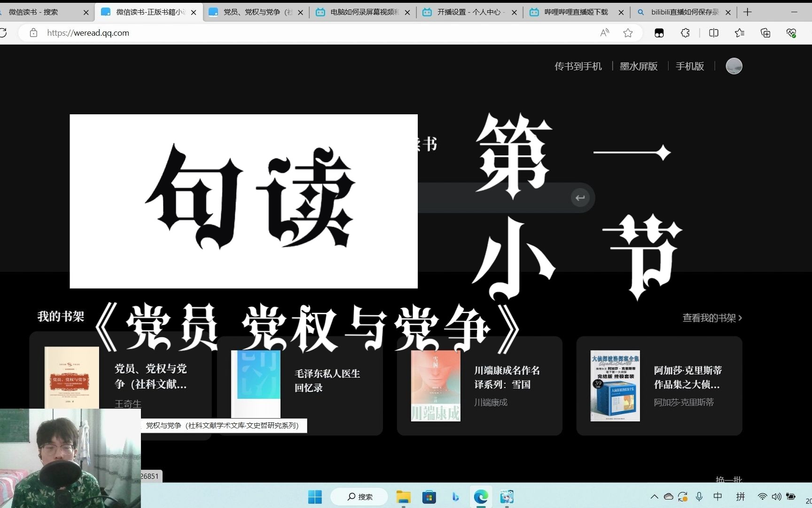Screen dimensions: 812x508
Task: Open File Explorer from the taskbar
Action: point(403,497)
